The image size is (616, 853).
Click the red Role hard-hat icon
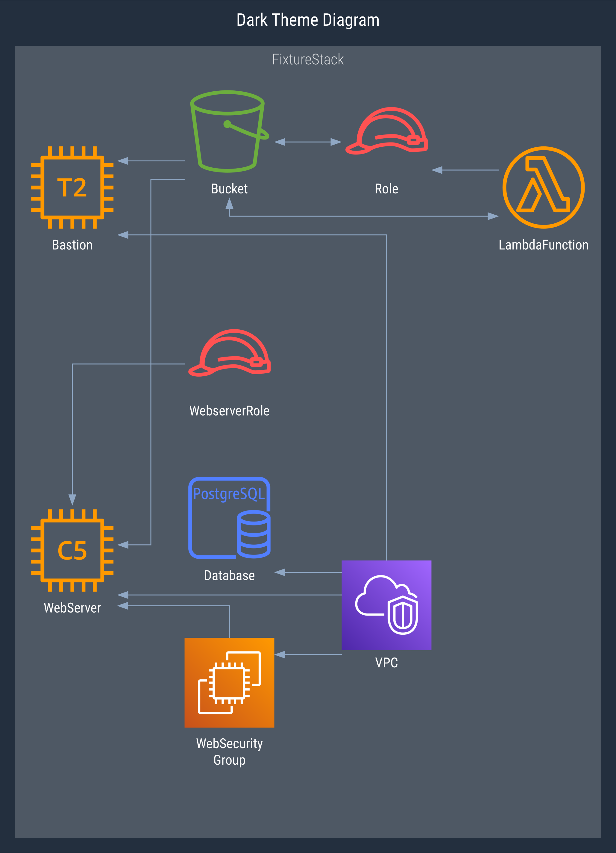click(x=387, y=131)
